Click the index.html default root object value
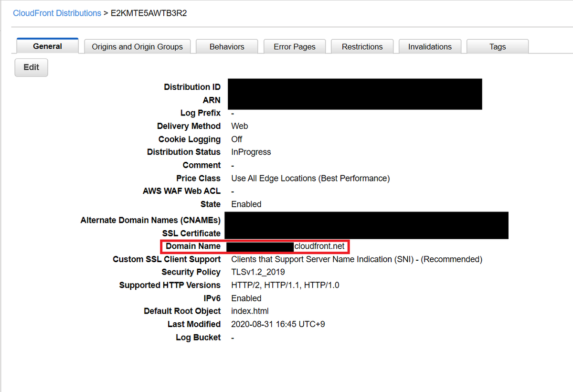The height and width of the screenshot is (392, 573). tap(250, 311)
